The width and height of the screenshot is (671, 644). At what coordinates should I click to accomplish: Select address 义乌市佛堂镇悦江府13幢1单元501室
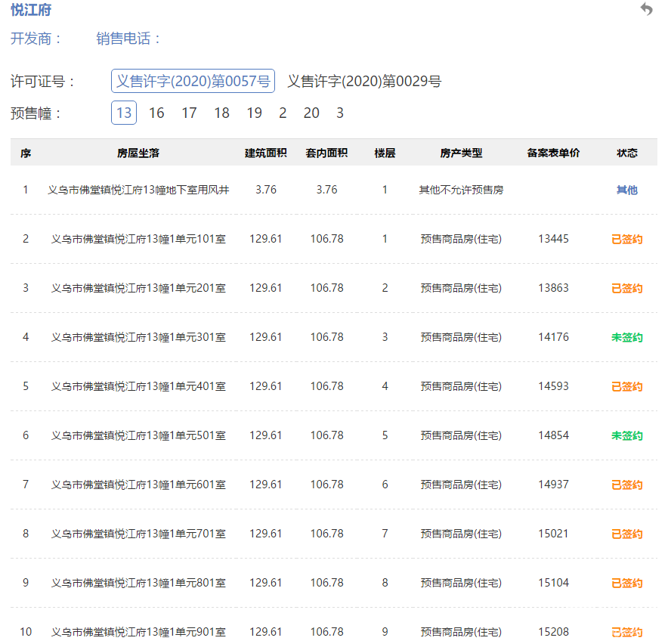tap(138, 435)
